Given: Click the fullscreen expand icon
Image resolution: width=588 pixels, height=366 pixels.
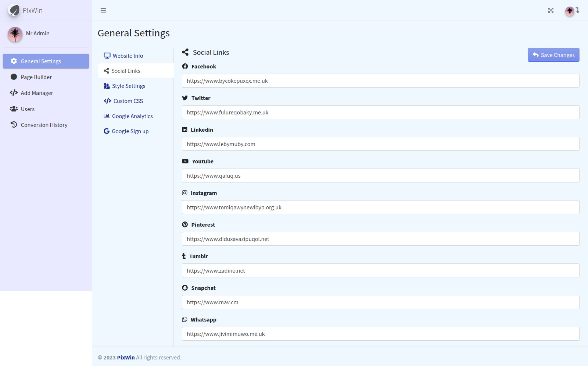Looking at the screenshot, I should click(550, 10).
